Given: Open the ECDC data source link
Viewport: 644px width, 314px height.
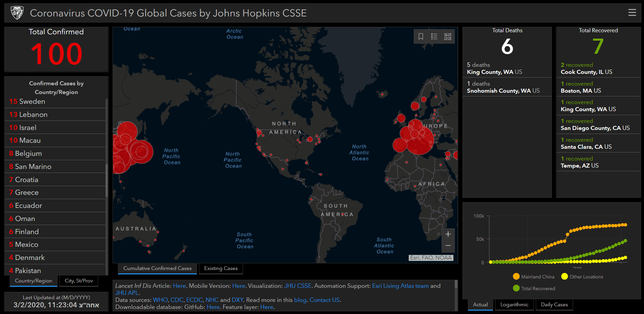Looking at the screenshot, I should (x=195, y=300).
